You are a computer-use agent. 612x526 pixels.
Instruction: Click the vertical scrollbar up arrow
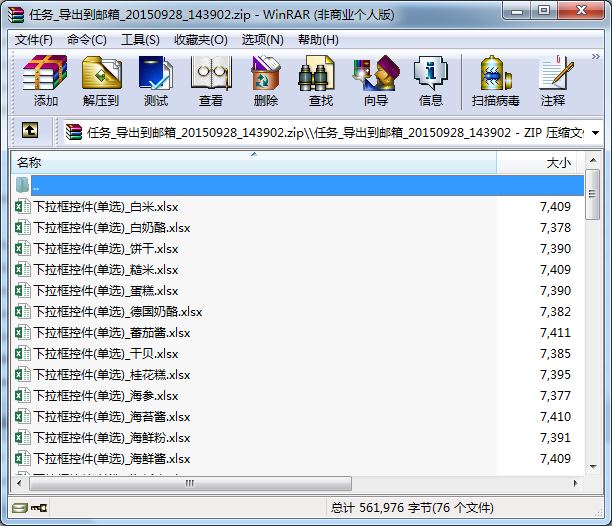point(593,160)
